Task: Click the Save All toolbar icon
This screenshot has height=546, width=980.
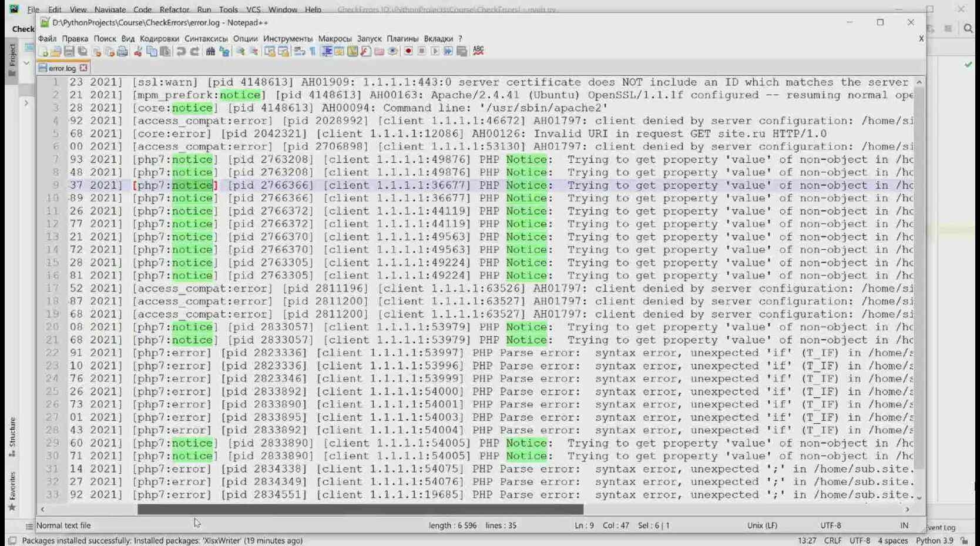Action: [82, 51]
